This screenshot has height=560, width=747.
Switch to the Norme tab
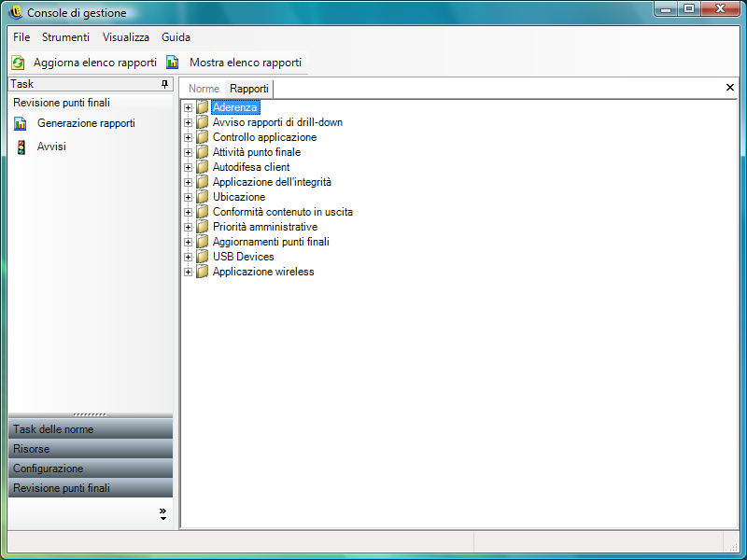pyautogui.click(x=204, y=89)
